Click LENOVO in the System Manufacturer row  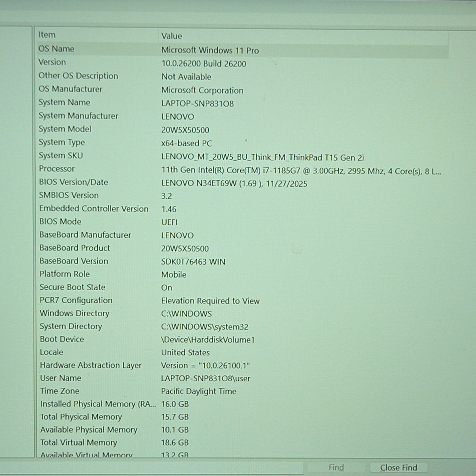point(177,117)
